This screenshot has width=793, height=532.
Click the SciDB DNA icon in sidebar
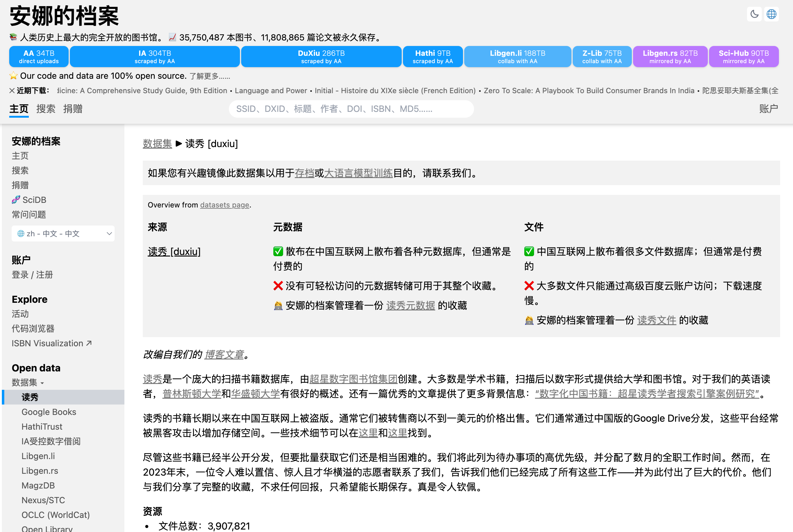coord(16,200)
